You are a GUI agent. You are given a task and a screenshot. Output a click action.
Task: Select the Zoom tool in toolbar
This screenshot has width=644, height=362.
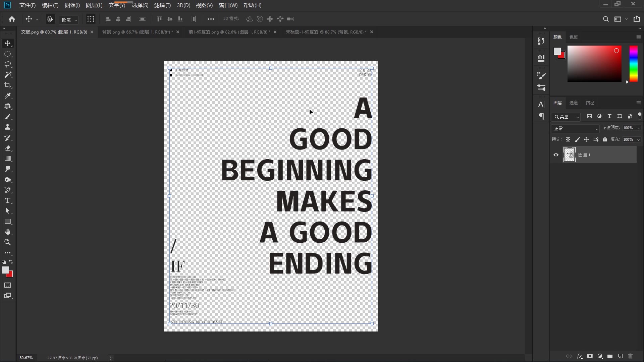click(x=7, y=242)
